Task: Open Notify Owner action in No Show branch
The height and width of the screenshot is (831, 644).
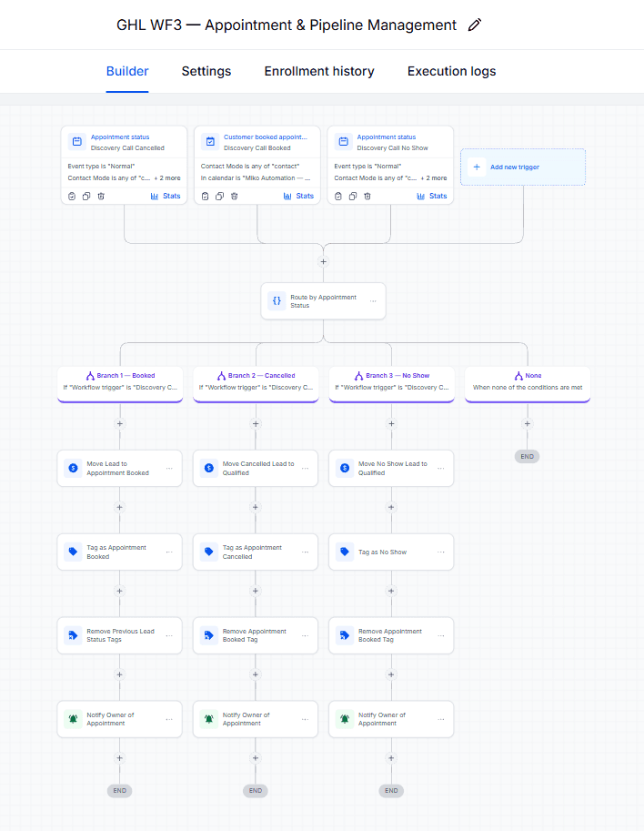Action: pyautogui.click(x=391, y=719)
